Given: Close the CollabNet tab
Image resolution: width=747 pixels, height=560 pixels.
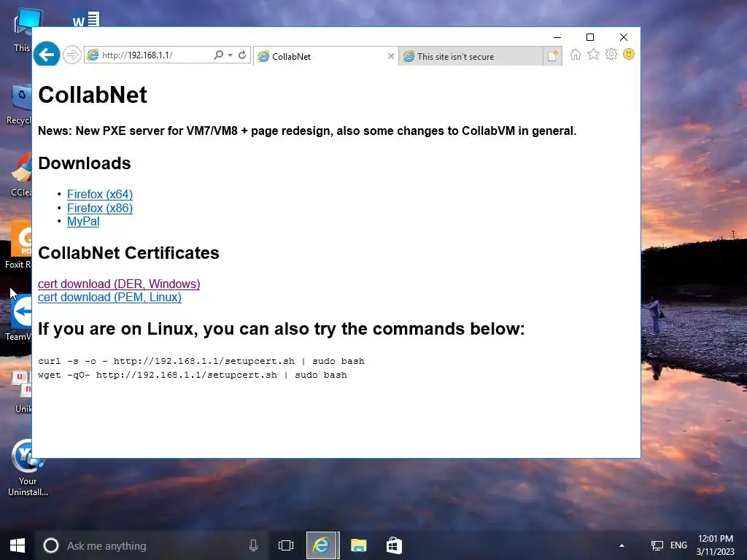Looking at the screenshot, I should (x=391, y=56).
